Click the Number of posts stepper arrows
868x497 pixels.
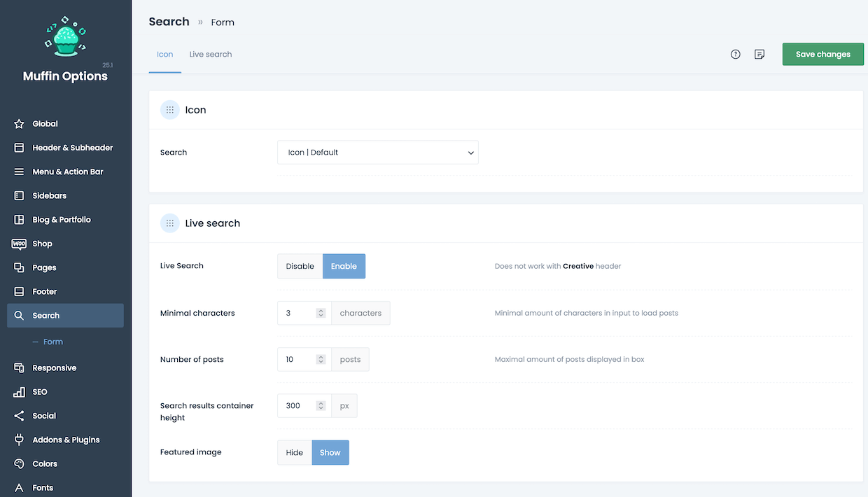click(x=321, y=360)
